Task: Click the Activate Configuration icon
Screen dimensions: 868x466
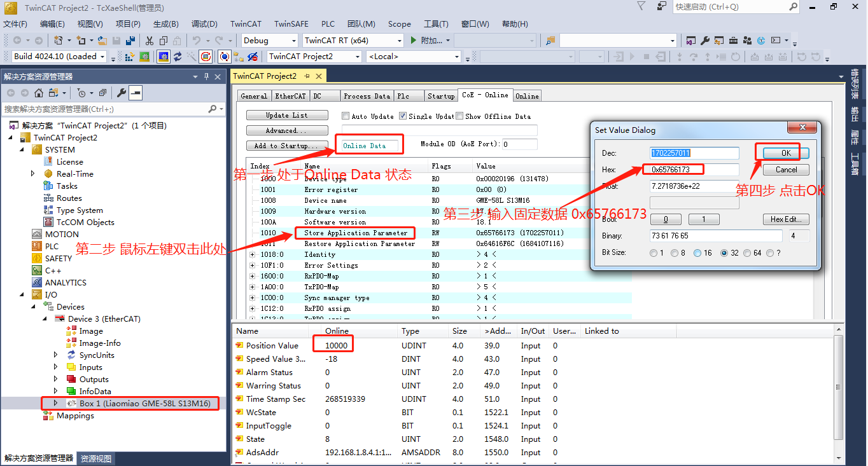Action: tap(129, 57)
